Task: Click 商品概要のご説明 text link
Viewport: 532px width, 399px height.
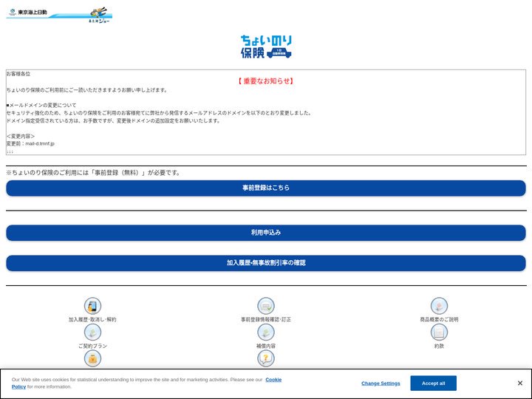Action: pos(439,319)
